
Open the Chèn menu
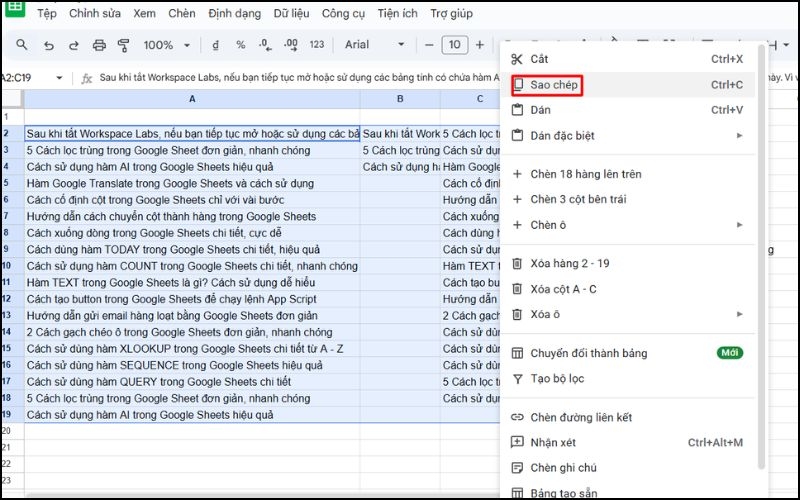182,14
